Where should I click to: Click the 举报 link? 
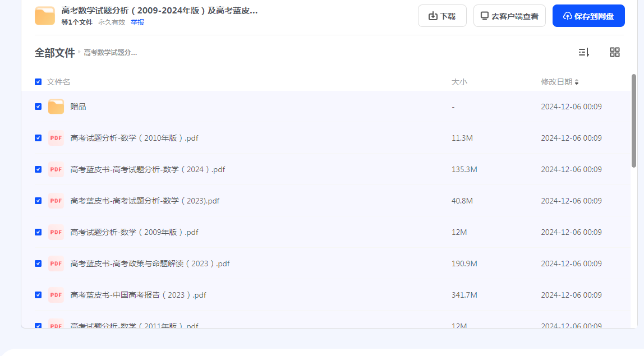click(x=137, y=22)
